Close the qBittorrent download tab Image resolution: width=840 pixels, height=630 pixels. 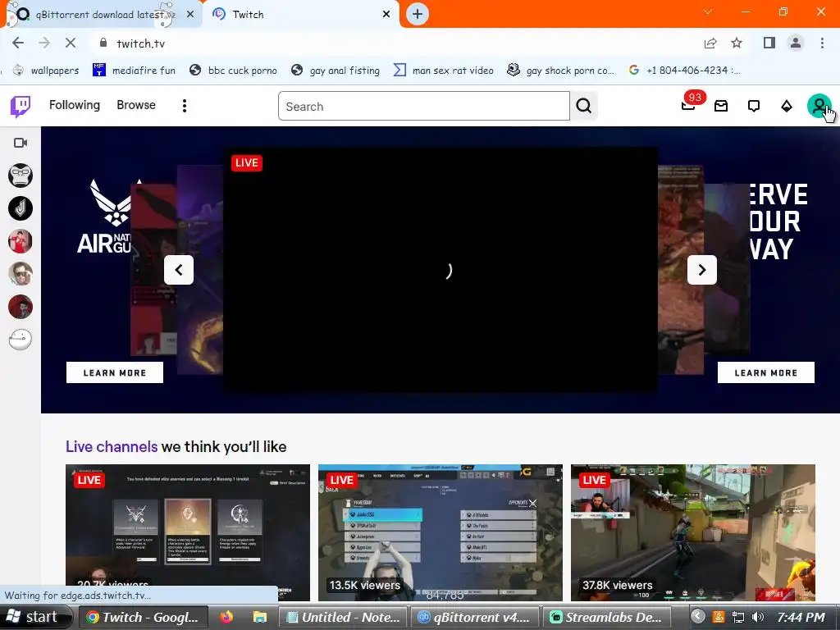click(x=190, y=15)
